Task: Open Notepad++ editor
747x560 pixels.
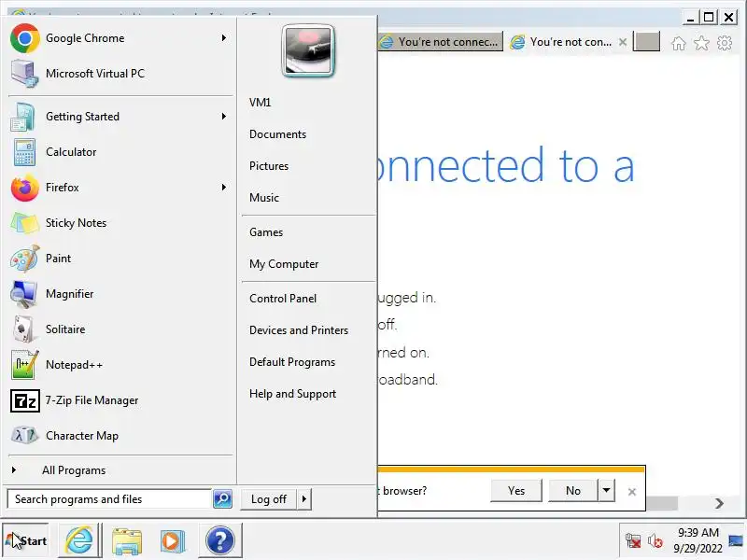Action: [x=120, y=365]
